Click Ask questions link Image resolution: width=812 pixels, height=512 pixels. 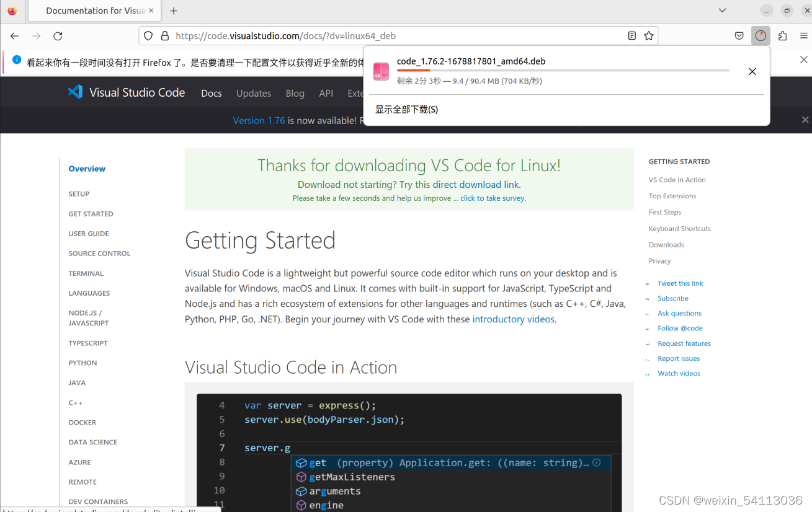click(x=680, y=313)
